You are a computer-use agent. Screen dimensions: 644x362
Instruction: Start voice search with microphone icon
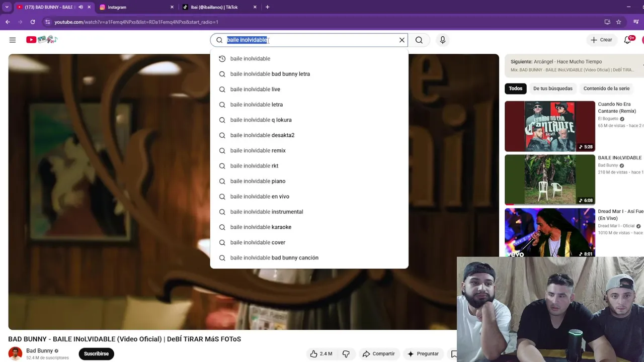click(443, 40)
